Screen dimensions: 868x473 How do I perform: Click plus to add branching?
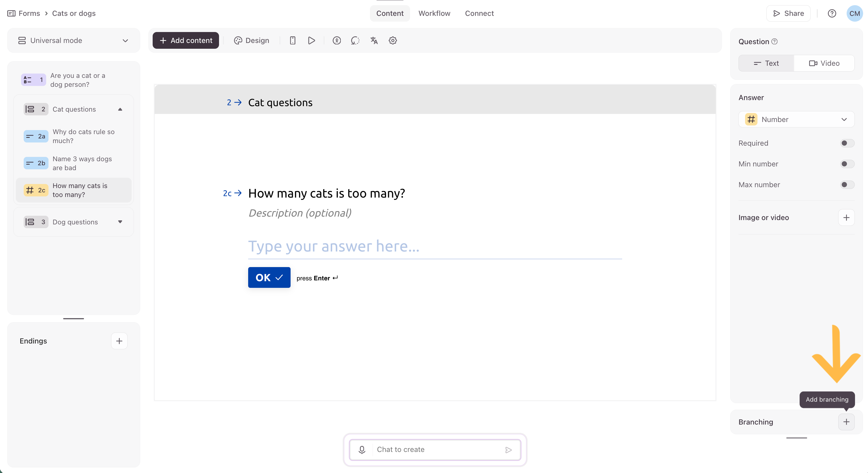(x=846, y=422)
